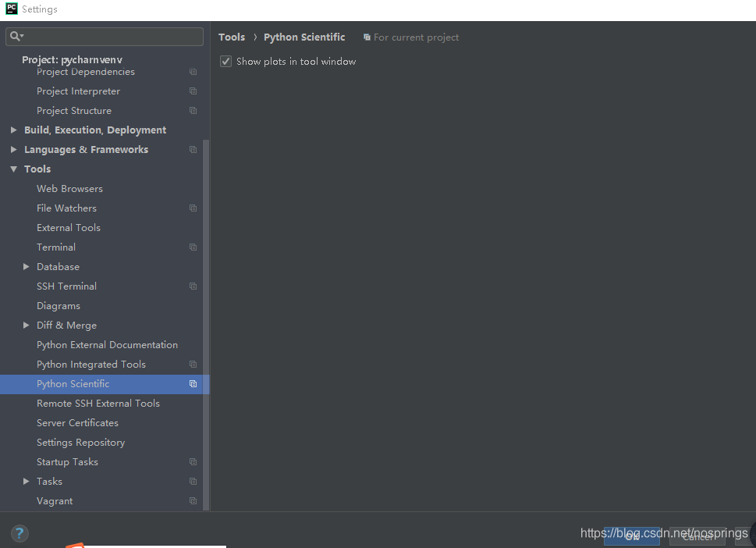Click the Cancel button
The image size is (756, 548).
point(697,536)
